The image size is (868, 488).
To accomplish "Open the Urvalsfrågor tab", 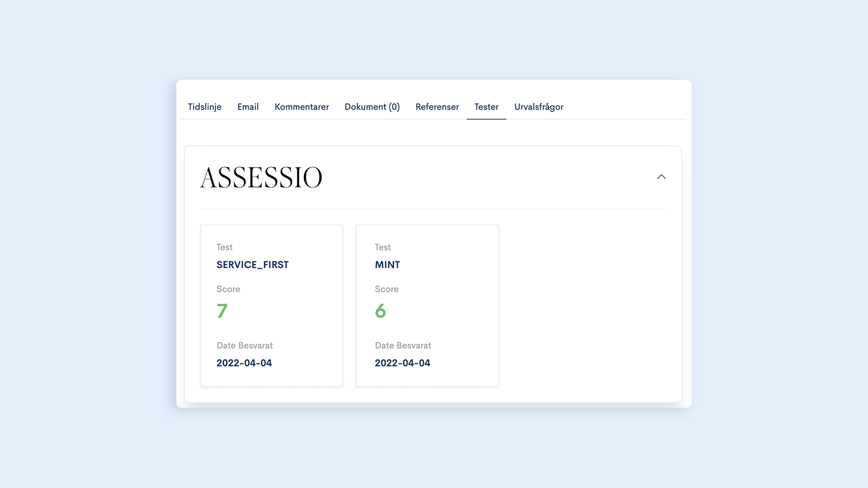I will [539, 107].
